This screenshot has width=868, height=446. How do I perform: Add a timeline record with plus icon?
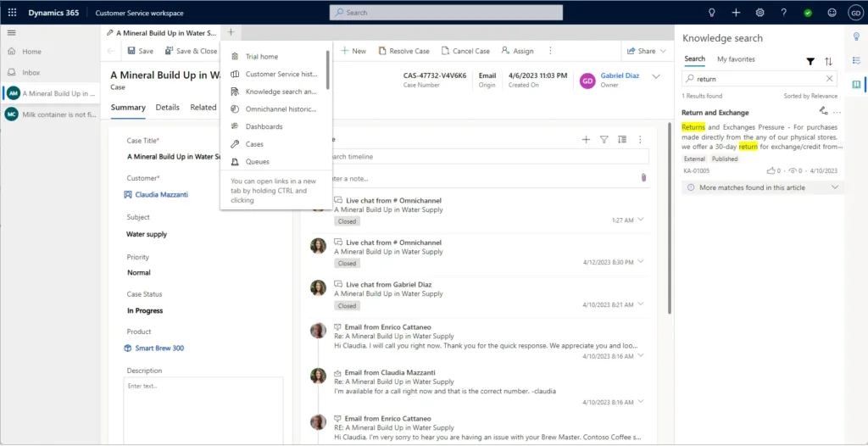pyautogui.click(x=586, y=139)
